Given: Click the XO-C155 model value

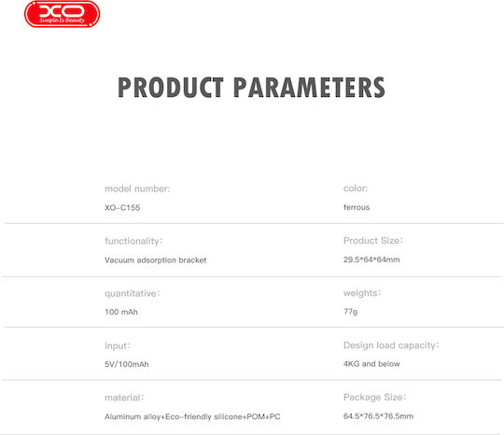Looking at the screenshot, I should click(122, 207).
